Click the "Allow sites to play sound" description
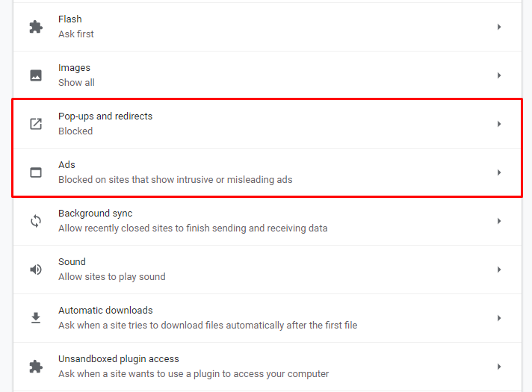532x392 pixels. (x=112, y=277)
